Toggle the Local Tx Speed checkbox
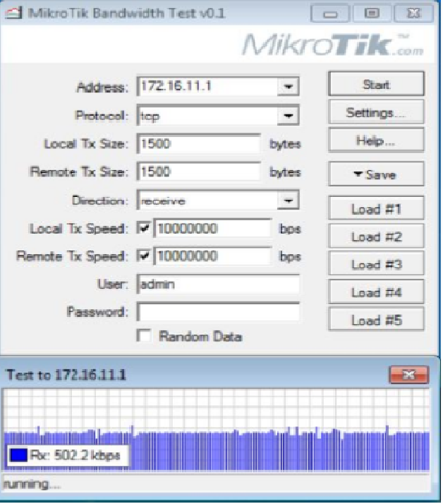Screen dimensions: 443x504 click(x=144, y=228)
